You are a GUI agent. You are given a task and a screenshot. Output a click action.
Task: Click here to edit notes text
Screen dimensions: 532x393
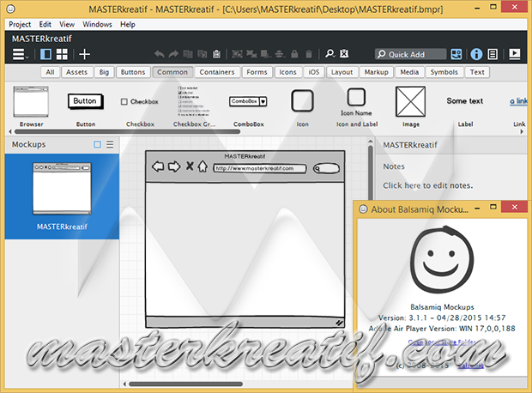pyautogui.click(x=428, y=185)
